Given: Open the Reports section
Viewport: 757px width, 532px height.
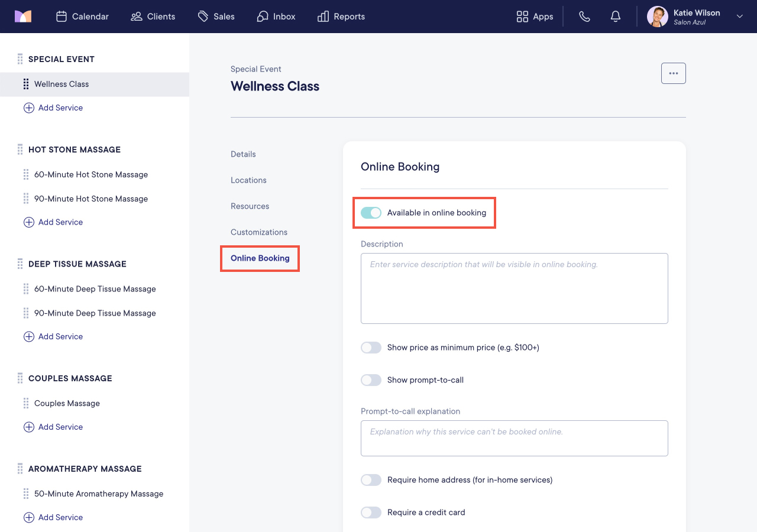Looking at the screenshot, I should [341, 17].
